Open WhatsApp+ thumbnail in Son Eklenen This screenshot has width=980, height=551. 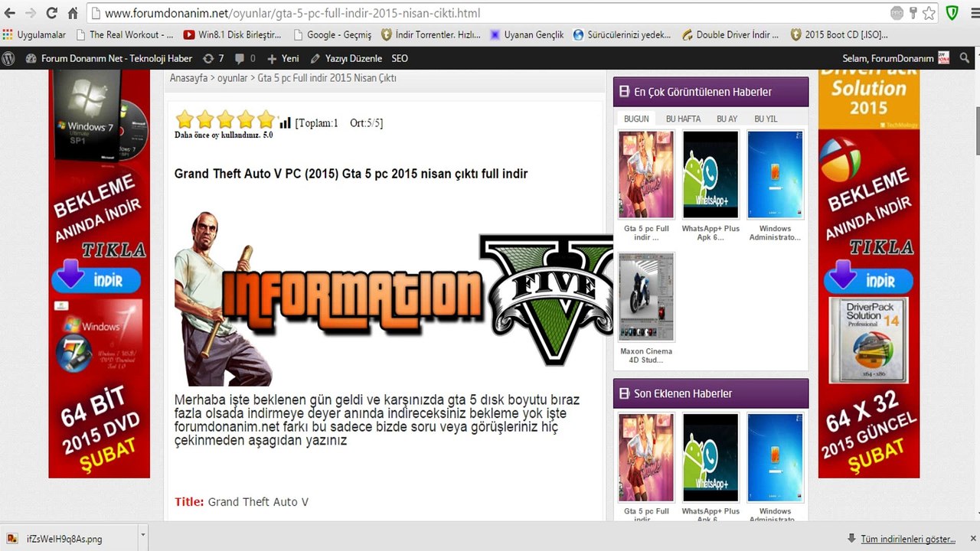click(x=710, y=458)
